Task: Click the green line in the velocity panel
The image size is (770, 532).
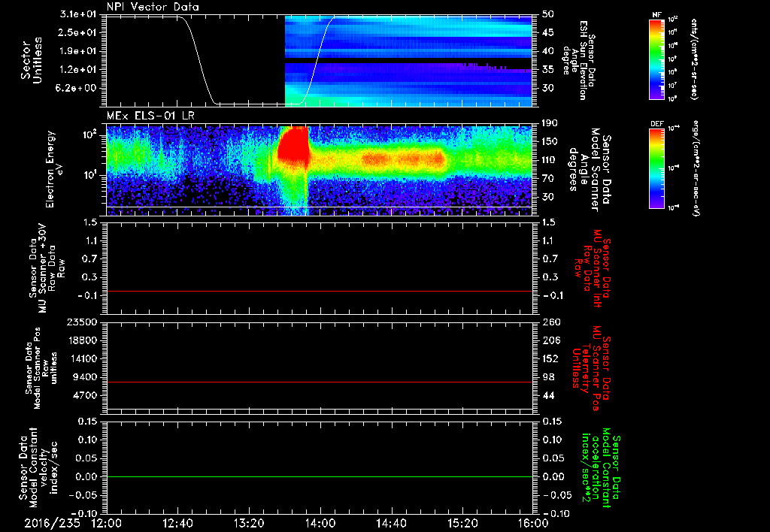Action: click(319, 476)
